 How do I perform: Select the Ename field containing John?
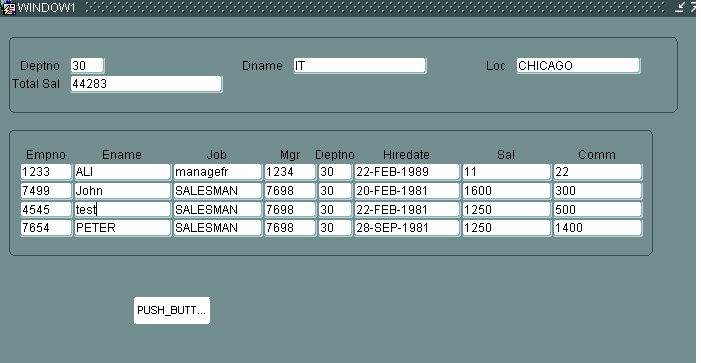tap(122, 191)
